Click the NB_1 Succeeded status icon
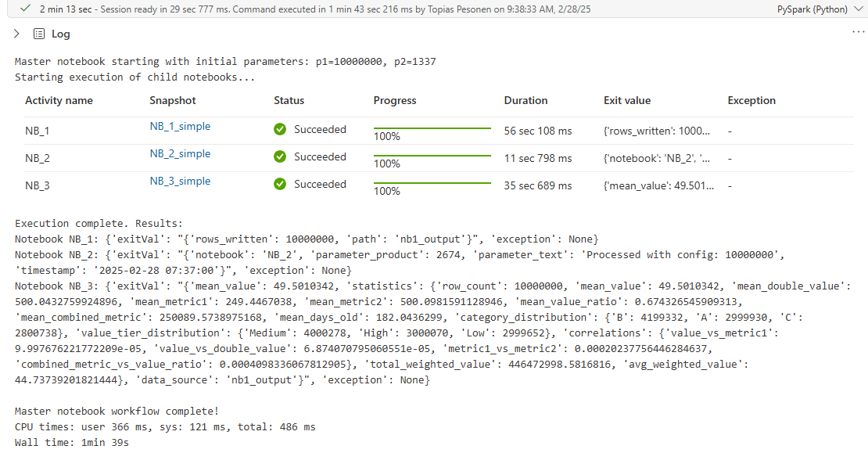The image size is (868, 453). tap(280, 130)
